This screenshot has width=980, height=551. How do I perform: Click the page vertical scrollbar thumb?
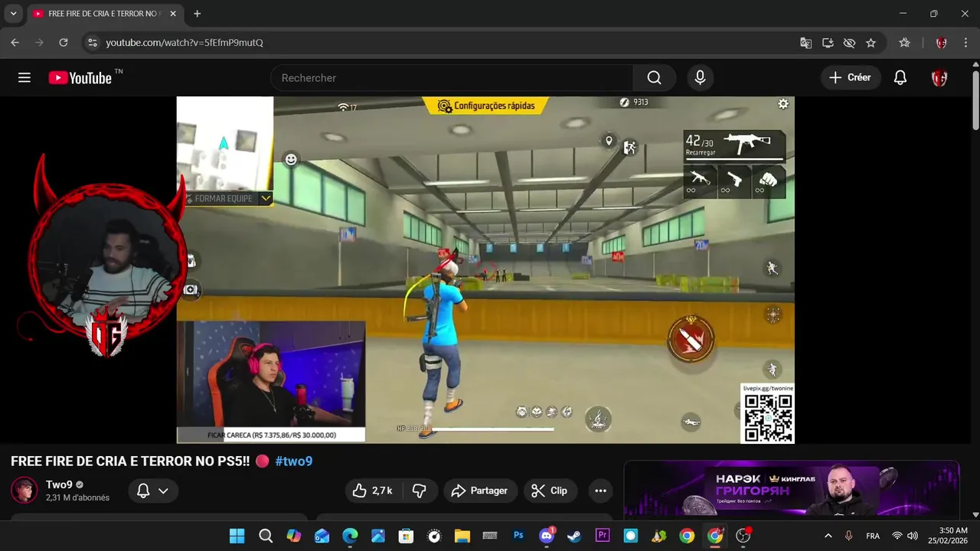pyautogui.click(x=975, y=100)
